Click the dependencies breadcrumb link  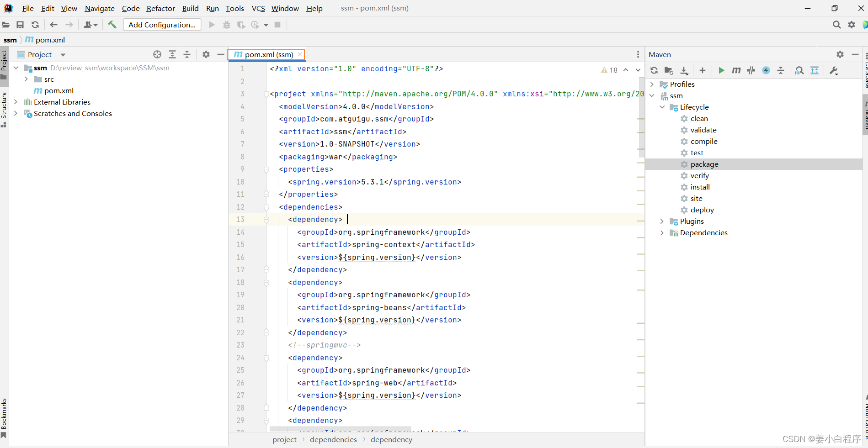[333, 439]
